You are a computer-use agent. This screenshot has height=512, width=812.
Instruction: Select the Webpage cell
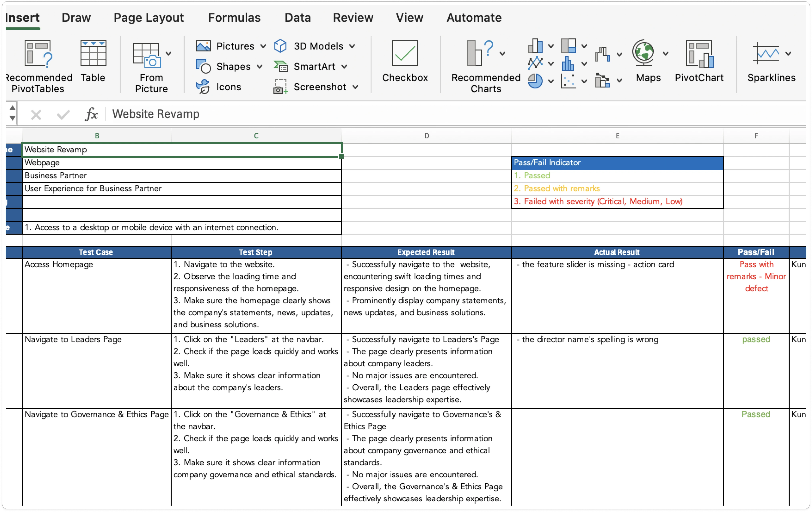click(x=182, y=163)
